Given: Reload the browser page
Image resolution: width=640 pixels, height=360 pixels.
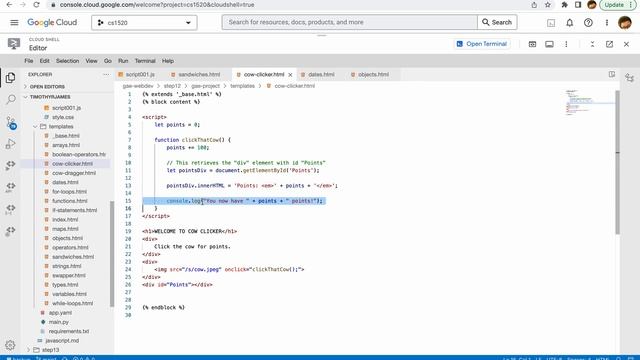Looking at the screenshot, I should [36, 5].
